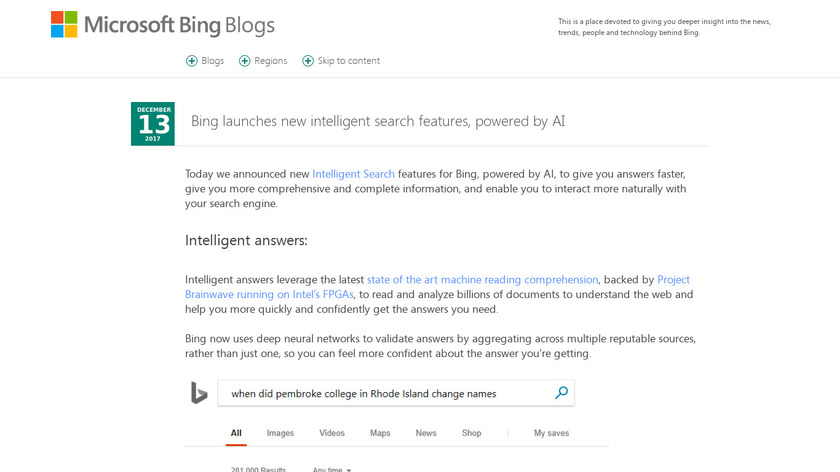Select the Videos search tab
The image size is (840, 472).
[332, 433]
